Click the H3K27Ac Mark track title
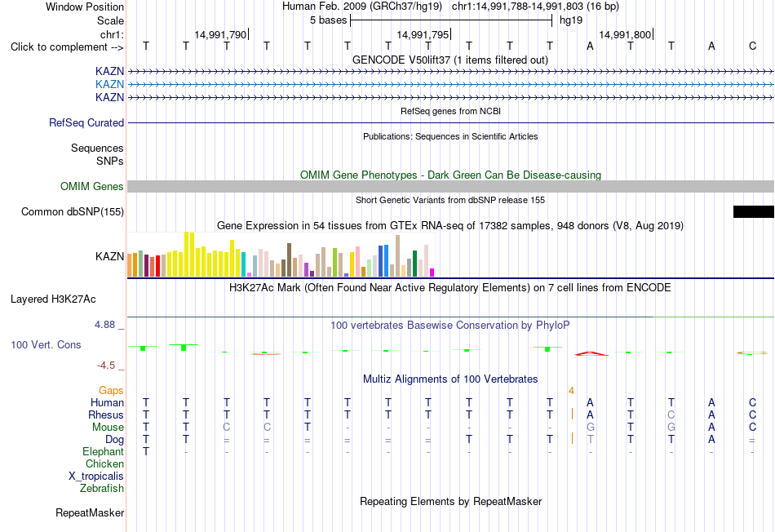 pyautogui.click(x=450, y=288)
